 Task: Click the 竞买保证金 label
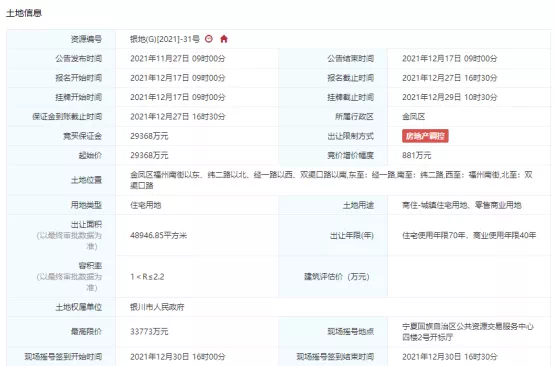point(82,136)
